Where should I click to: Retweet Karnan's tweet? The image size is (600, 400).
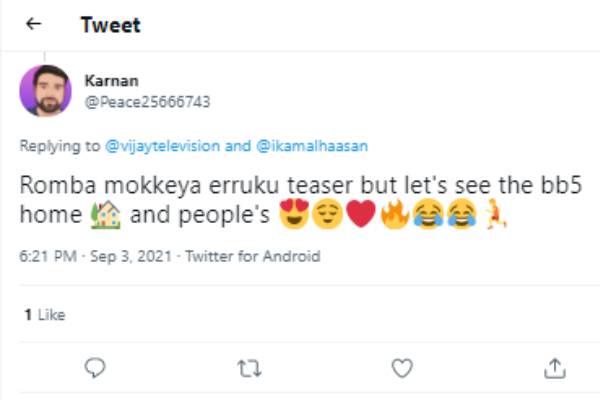click(x=249, y=368)
